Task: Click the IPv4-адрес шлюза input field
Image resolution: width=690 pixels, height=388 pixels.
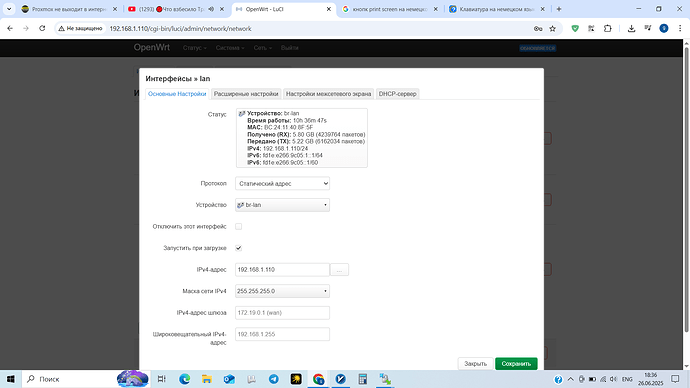Action: pos(283,313)
